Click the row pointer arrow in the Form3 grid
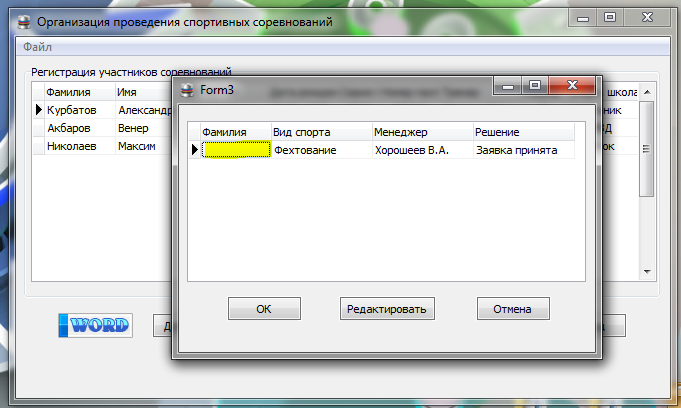This screenshot has height=408, width=681. (x=195, y=150)
